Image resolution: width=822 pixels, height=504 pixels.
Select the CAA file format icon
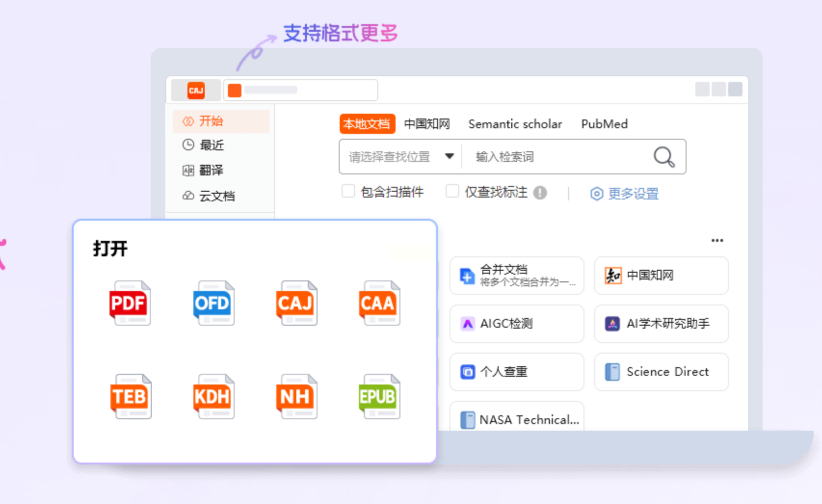[380, 303]
